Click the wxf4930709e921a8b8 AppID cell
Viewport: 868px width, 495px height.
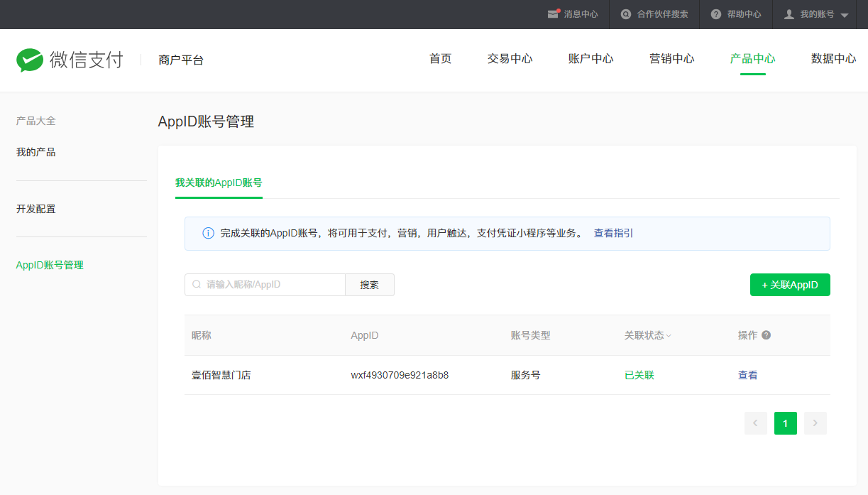pos(400,375)
